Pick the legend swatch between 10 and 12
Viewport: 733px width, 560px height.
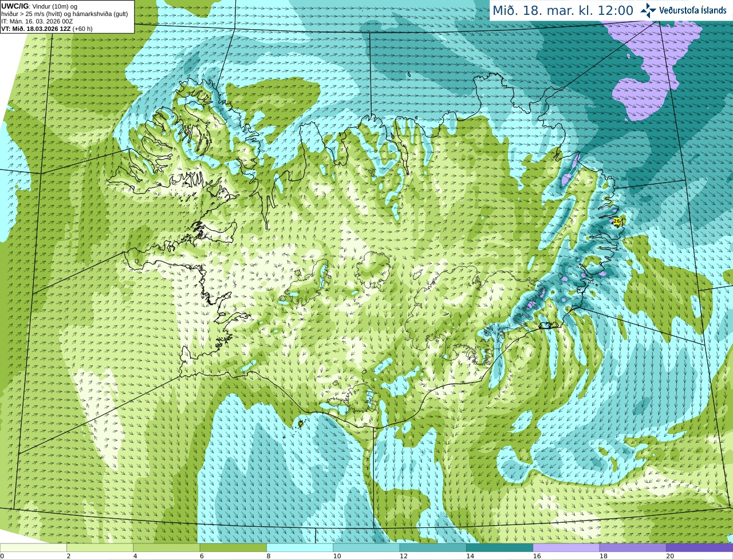[366, 547]
